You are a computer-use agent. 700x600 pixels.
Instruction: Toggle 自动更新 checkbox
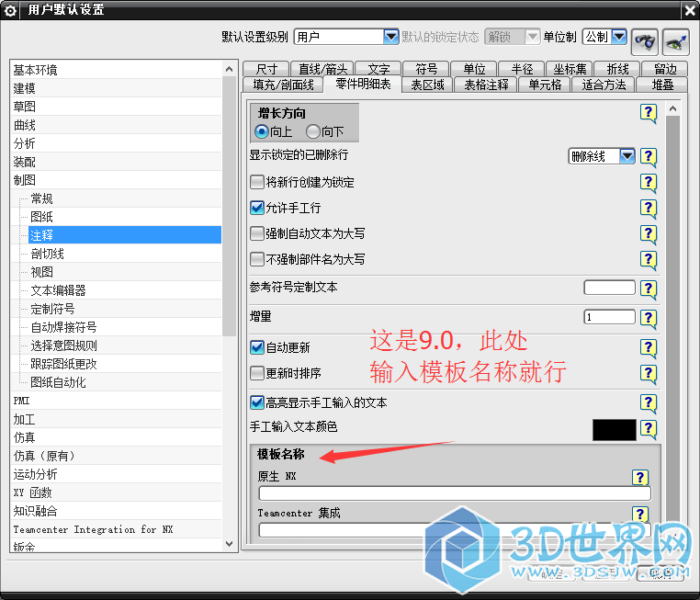coord(257,347)
